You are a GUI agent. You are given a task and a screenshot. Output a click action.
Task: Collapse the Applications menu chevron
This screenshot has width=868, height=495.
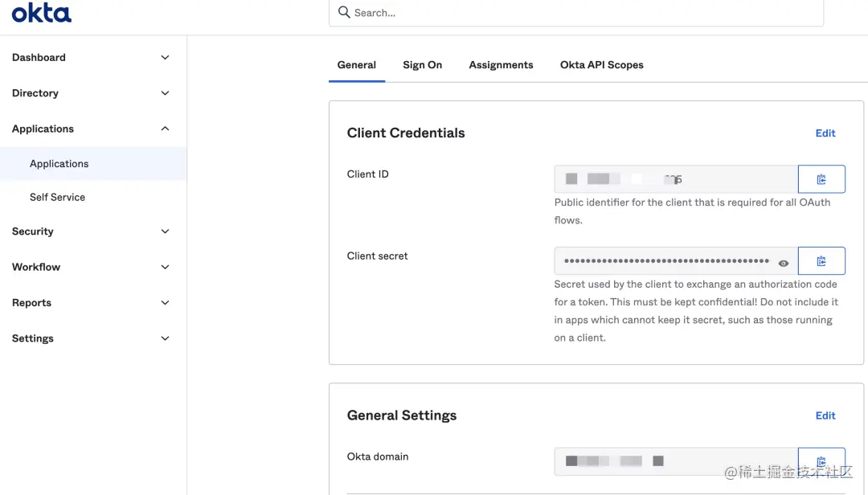click(x=165, y=129)
